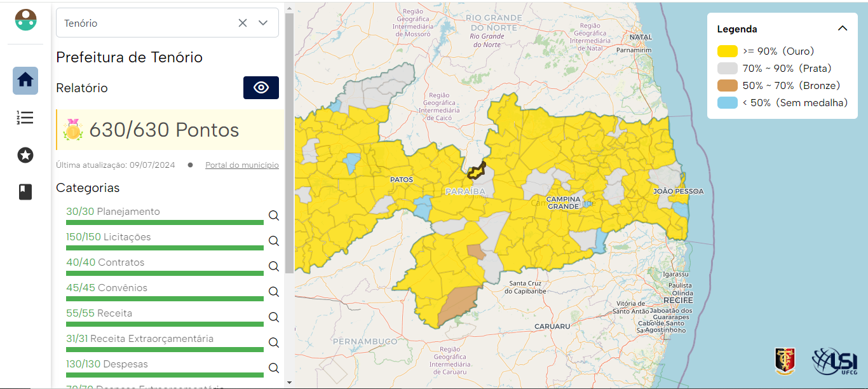
Task: Expand the municipality dropdown arrow
Action: 264,23
